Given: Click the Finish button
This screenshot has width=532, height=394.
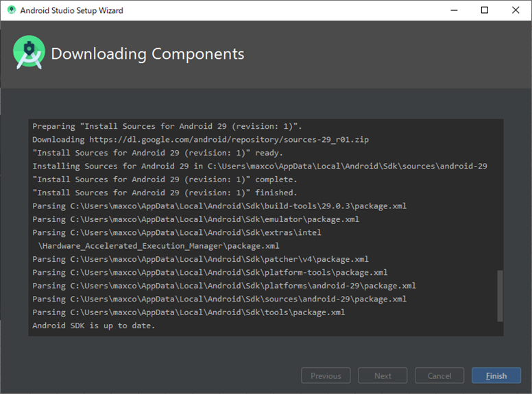Looking at the screenshot, I should tap(496, 375).
